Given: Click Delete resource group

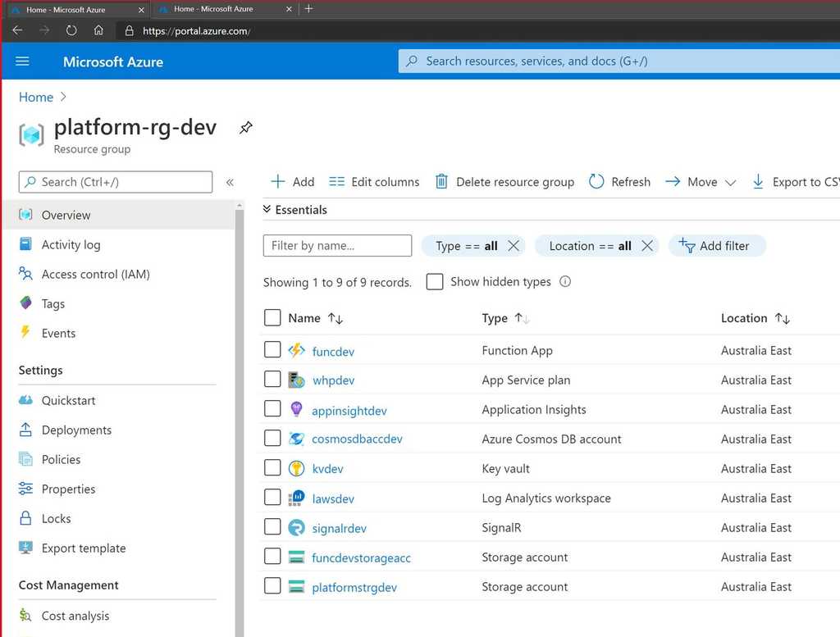Looking at the screenshot, I should pyautogui.click(x=504, y=181).
